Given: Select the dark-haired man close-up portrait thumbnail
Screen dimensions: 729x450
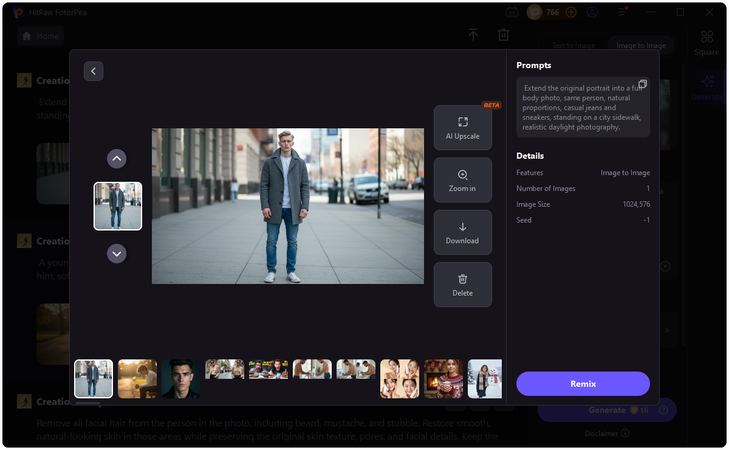Looking at the screenshot, I should 181,379.
